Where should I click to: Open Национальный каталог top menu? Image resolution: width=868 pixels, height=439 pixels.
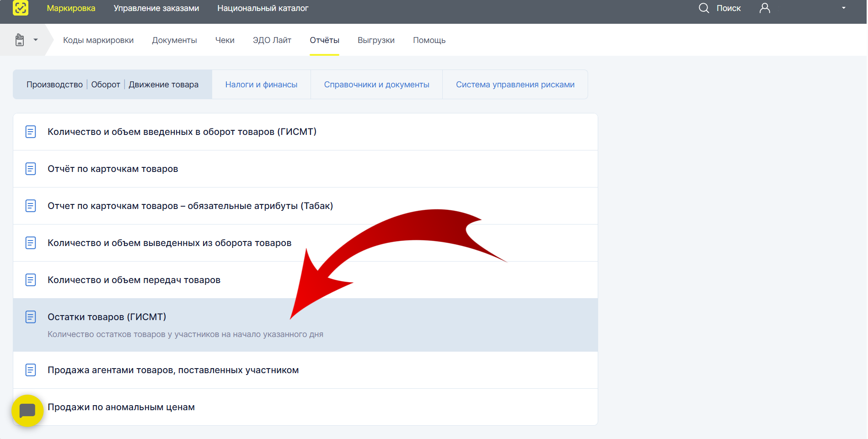coord(263,8)
